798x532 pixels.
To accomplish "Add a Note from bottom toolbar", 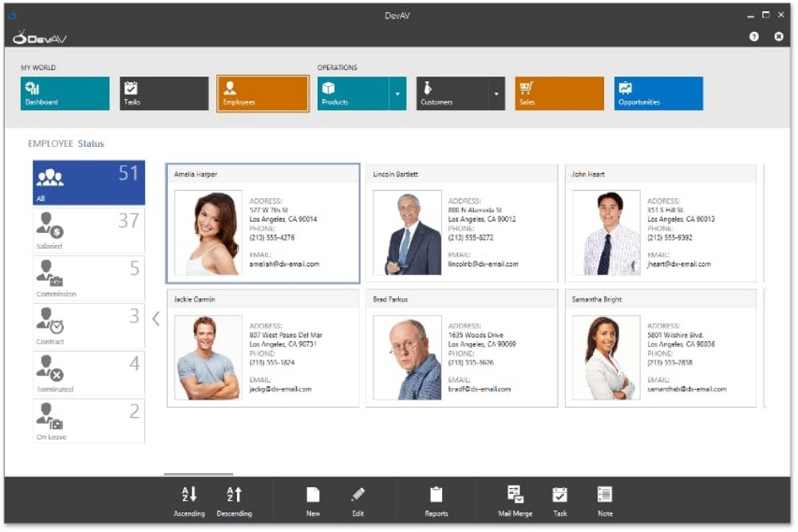I will pyautogui.click(x=605, y=495).
